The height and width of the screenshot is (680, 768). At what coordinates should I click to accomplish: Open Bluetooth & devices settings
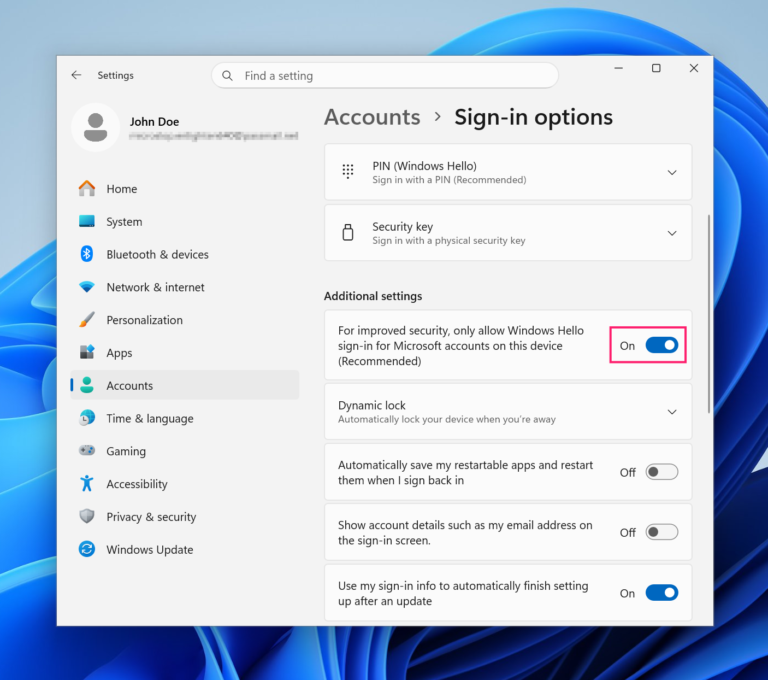185,254
